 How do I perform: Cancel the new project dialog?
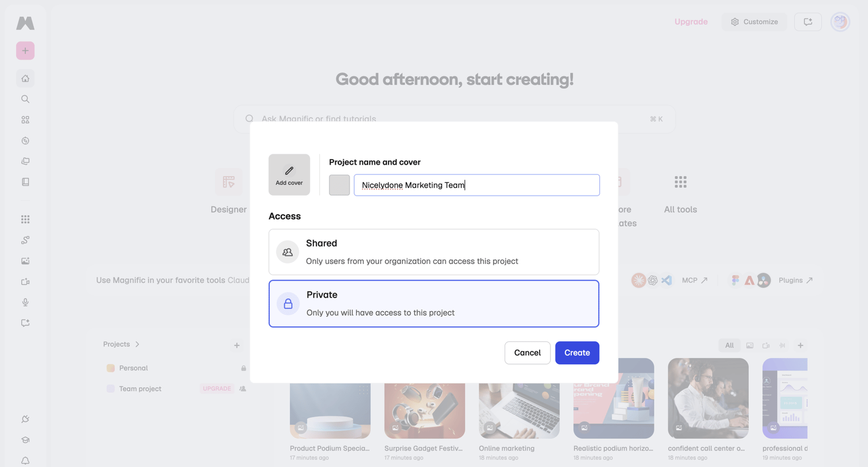528,353
